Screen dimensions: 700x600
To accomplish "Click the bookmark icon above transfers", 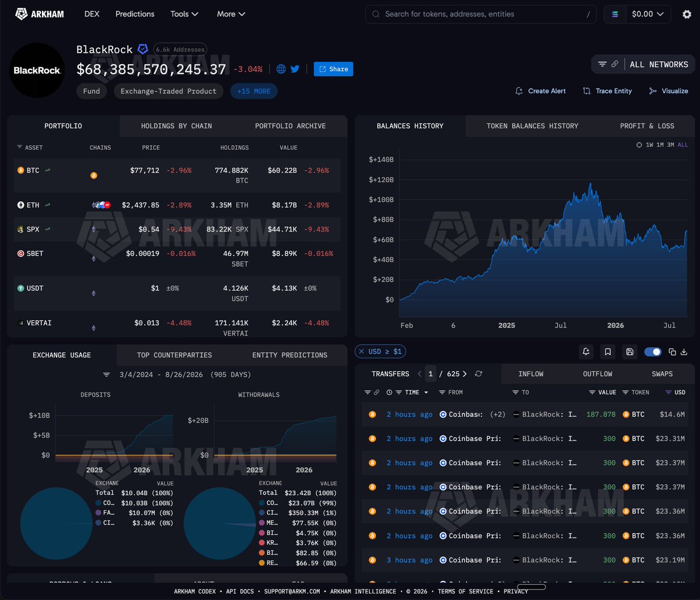I will click(x=608, y=352).
